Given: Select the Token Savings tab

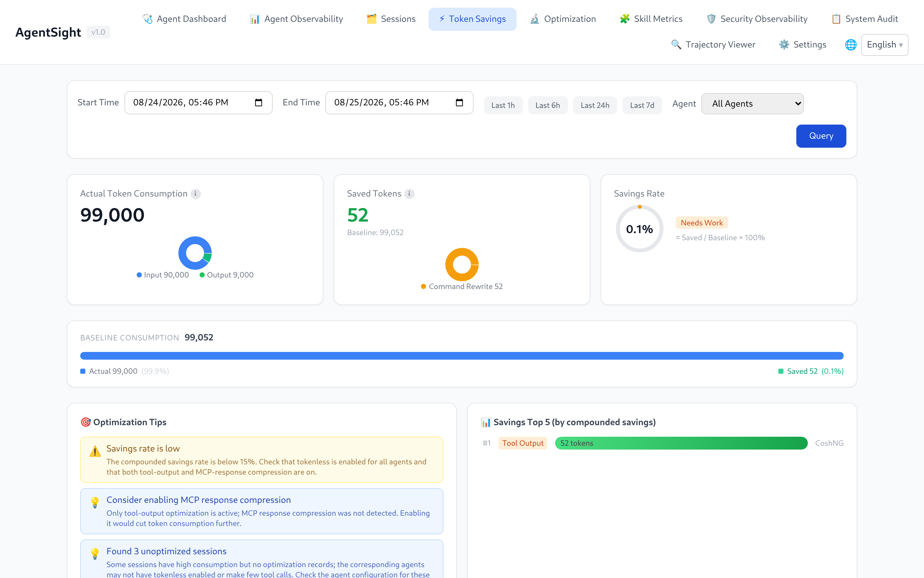Looking at the screenshot, I should pyautogui.click(x=472, y=19).
